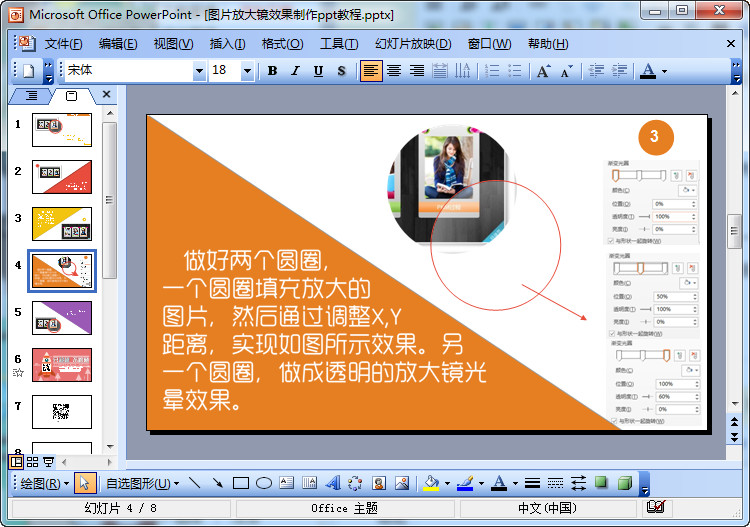Select the Arrow drawing tool
750x527 pixels.
[217, 484]
